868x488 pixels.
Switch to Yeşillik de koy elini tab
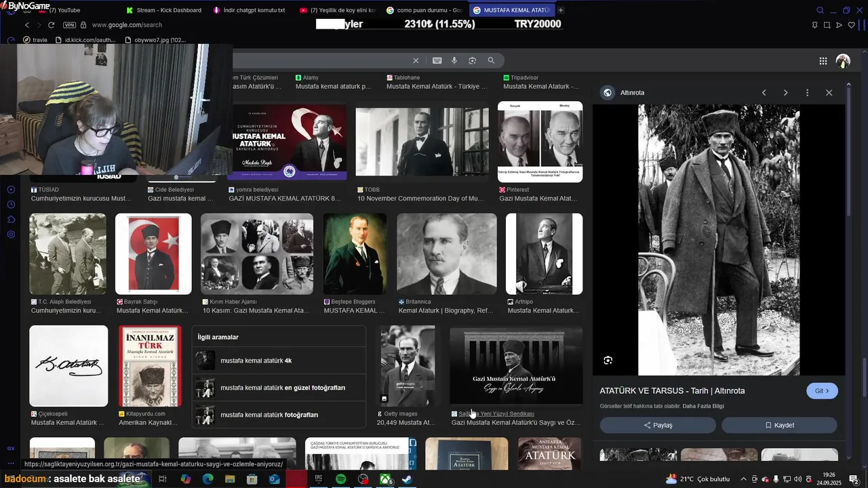pyautogui.click(x=338, y=10)
